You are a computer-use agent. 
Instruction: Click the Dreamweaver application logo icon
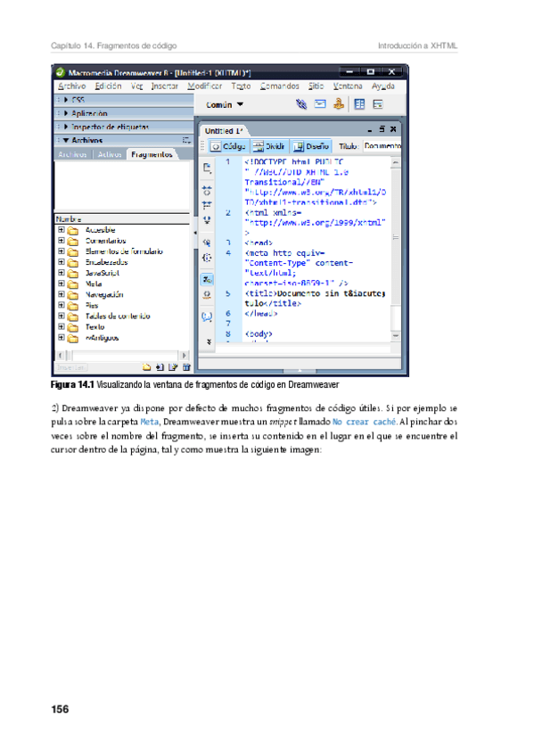click(61, 73)
